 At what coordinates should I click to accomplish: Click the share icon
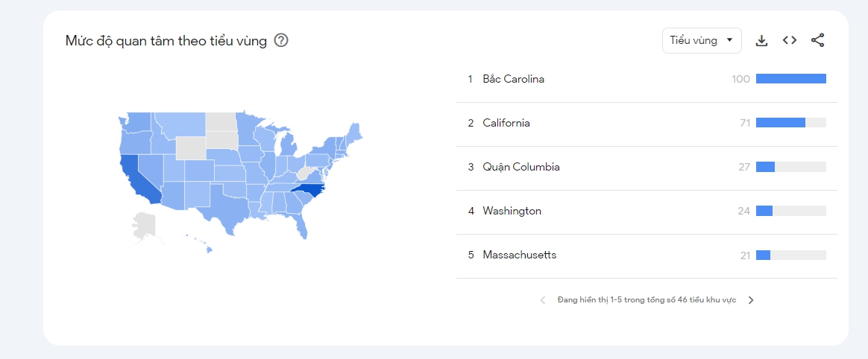tap(817, 40)
